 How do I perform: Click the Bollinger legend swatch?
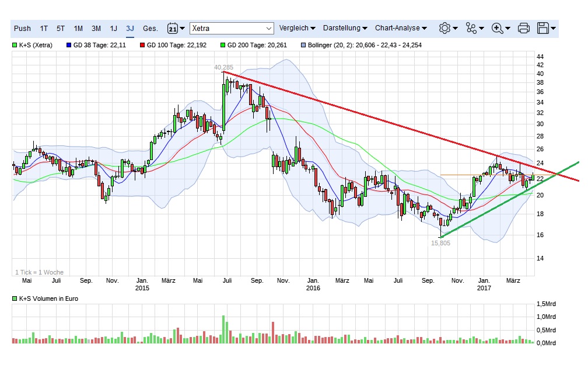(x=303, y=45)
